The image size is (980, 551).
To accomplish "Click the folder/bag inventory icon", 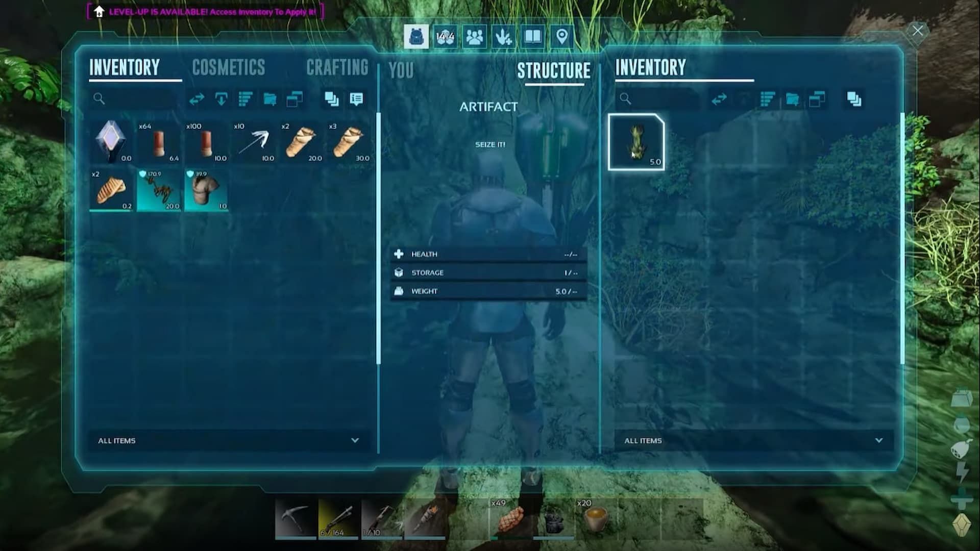I will click(x=269, y=99).
